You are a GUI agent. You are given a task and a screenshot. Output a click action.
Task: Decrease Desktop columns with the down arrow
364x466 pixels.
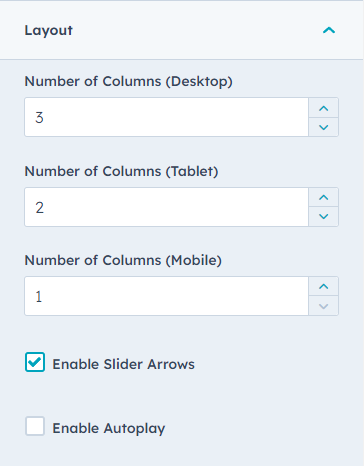[x=323, y=127]
